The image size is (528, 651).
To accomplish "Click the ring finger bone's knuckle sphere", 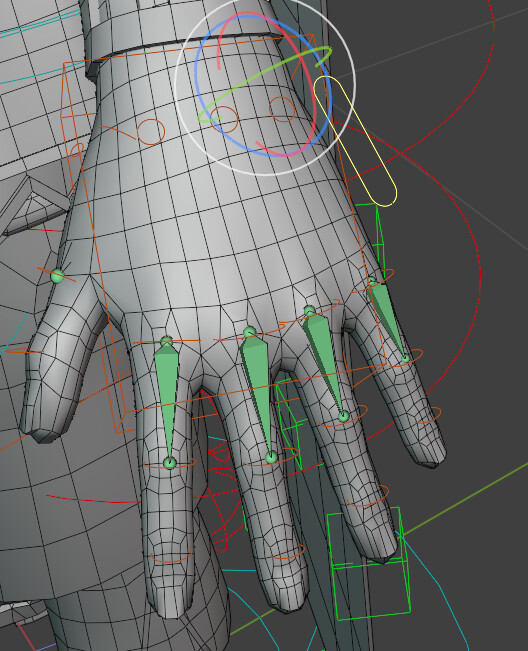I will [x=309, y=311].
